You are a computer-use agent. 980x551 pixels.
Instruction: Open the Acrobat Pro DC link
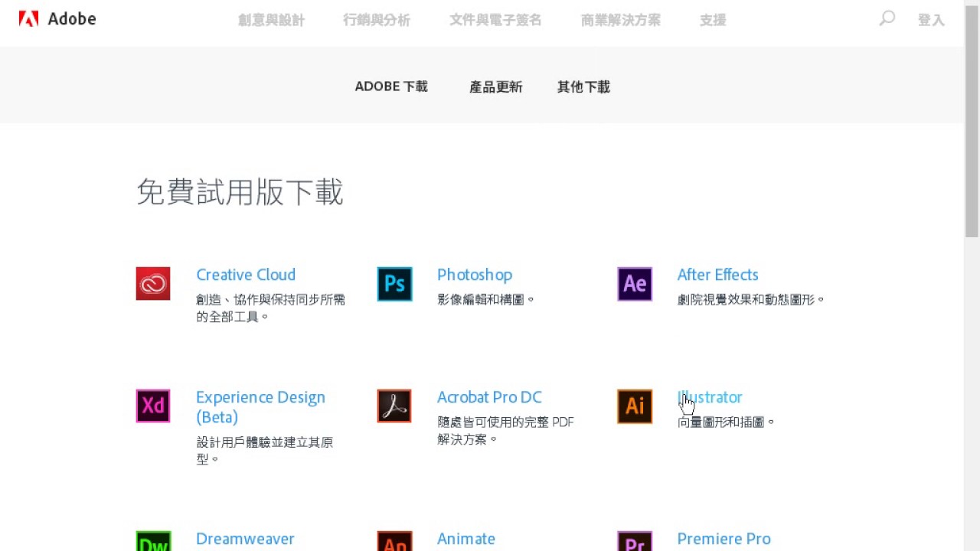pos(489,397)
